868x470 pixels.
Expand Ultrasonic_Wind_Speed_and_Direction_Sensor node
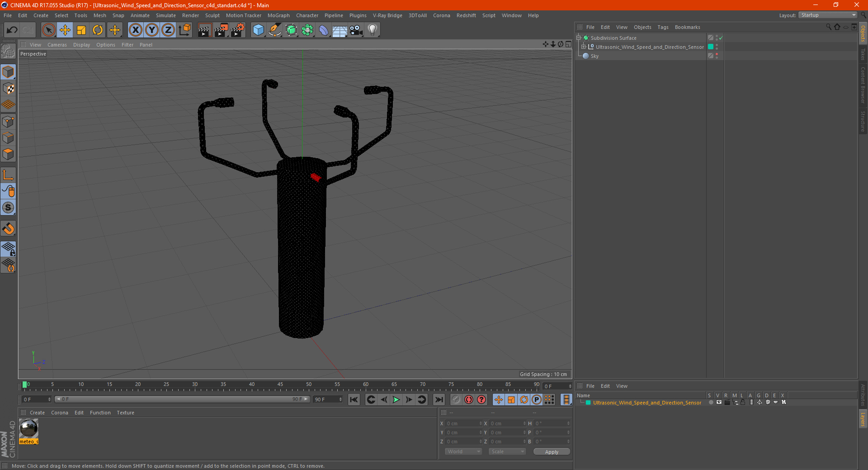(x=584, y=47)
